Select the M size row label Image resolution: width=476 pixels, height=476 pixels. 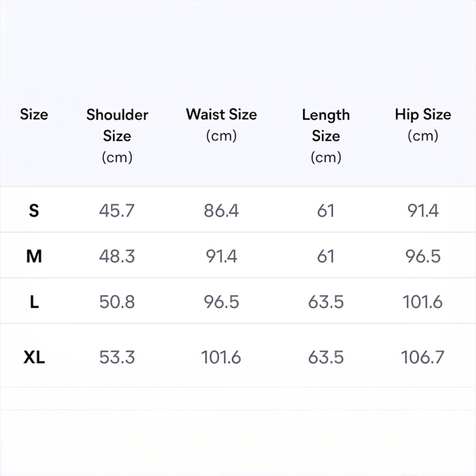pos(34,256)
